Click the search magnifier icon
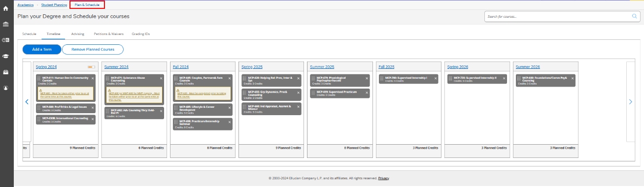Viewport: 644px width, 187px height. (635, 16)
